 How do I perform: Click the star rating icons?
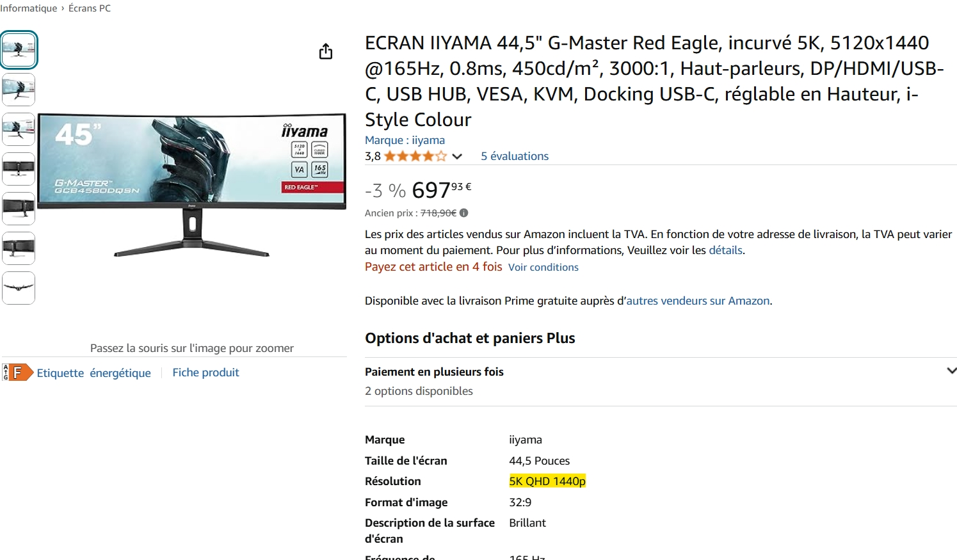[415, 156]
